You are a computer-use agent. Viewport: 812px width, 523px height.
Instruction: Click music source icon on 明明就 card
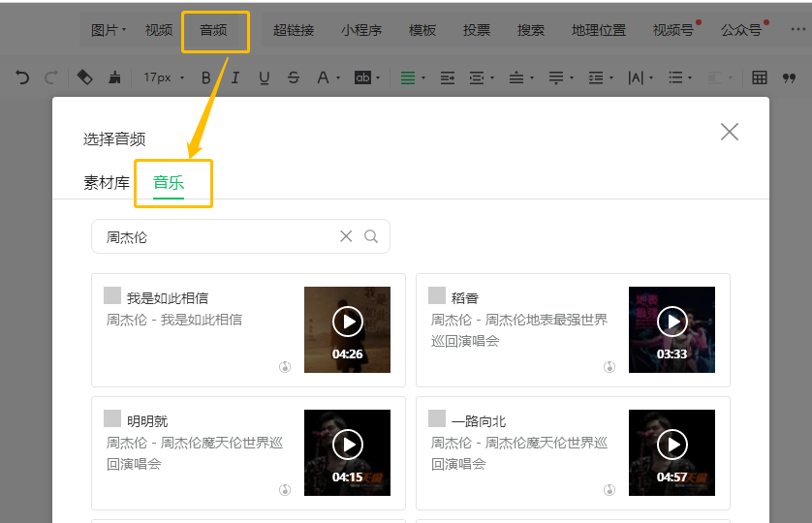[x=285, y=490]
